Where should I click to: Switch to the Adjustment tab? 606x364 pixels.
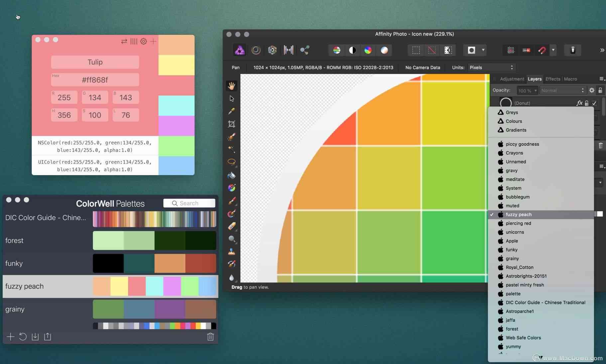tap(512, 79)
